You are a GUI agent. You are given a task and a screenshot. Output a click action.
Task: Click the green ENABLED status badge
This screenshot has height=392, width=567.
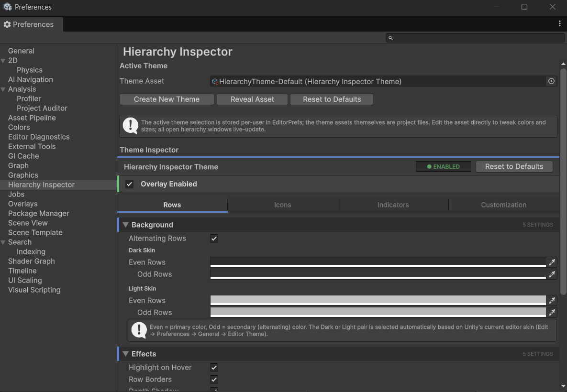pos(444,166)
